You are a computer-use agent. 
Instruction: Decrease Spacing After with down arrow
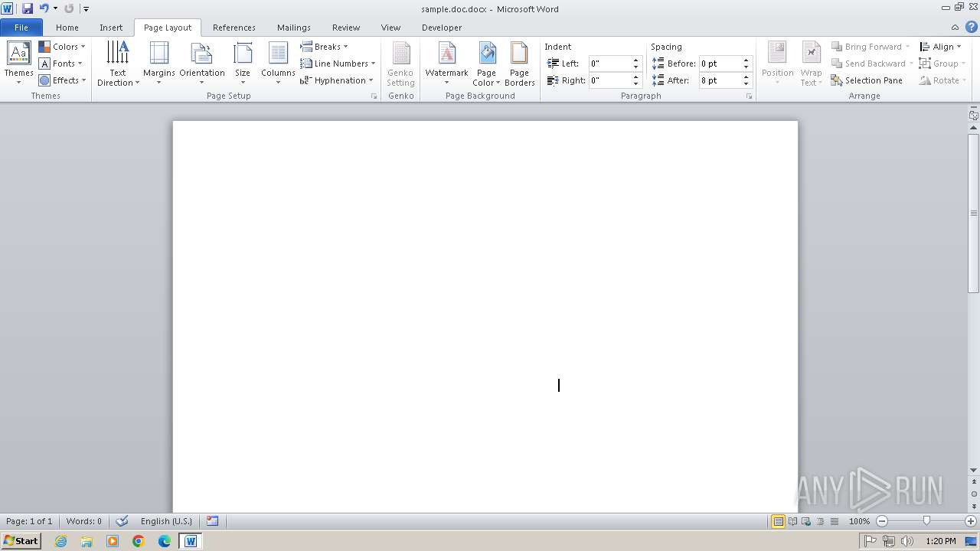[x=746, y=84]
